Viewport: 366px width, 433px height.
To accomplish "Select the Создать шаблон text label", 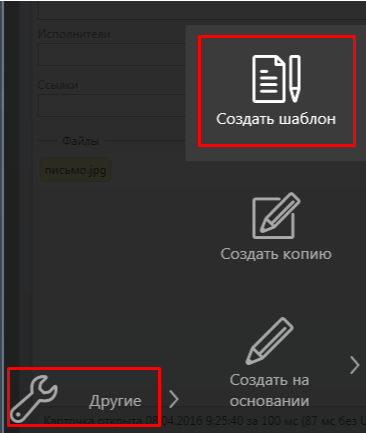I will click(276, 119).
